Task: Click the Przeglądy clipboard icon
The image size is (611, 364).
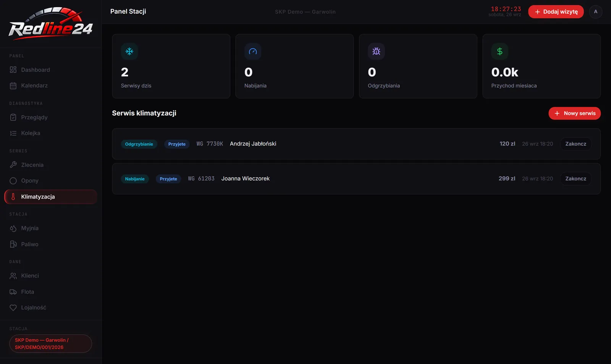Action: [x=13, y=117]
